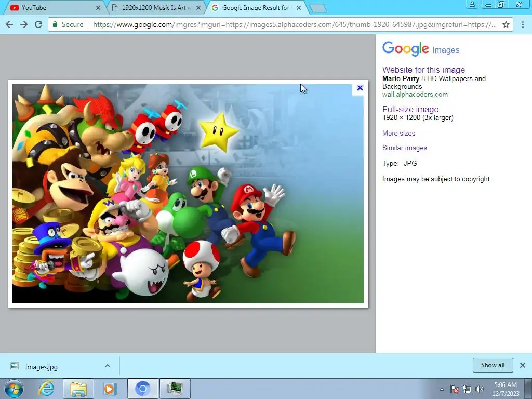532x399 pixels.
Task: Go forward to the next page
Action: [x=24, y=24]
